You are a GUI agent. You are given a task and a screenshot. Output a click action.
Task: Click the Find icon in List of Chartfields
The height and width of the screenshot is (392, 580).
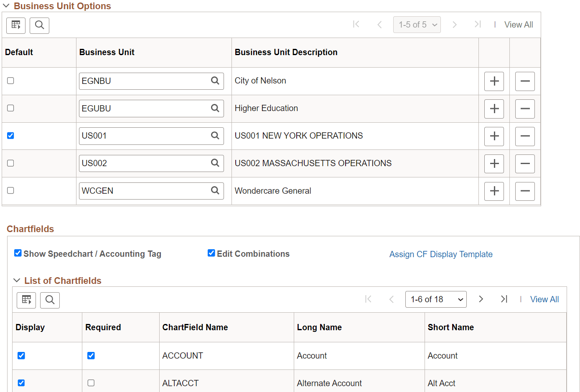point(50,300)
